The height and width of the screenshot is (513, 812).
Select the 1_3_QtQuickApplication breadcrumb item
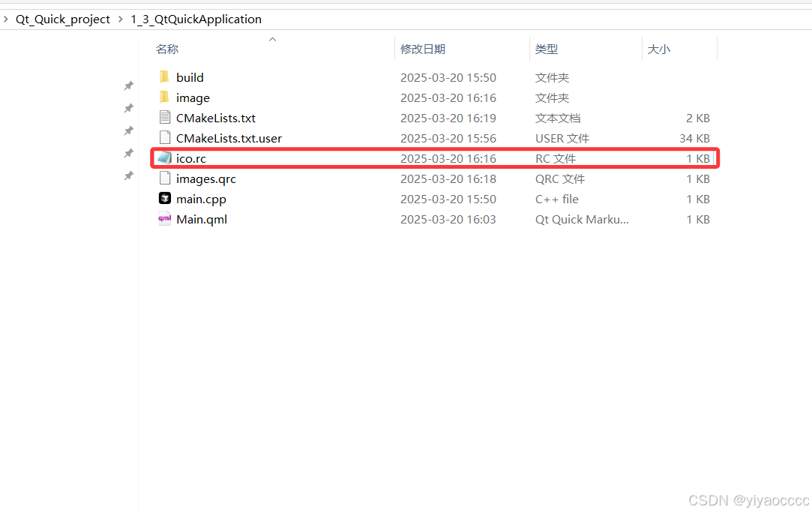click(196, 19)
